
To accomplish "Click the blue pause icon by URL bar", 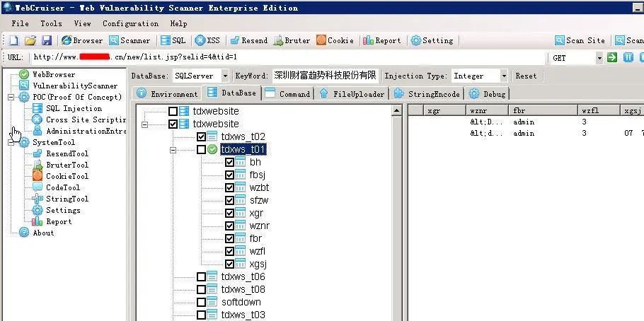I will tap(628, 57).
